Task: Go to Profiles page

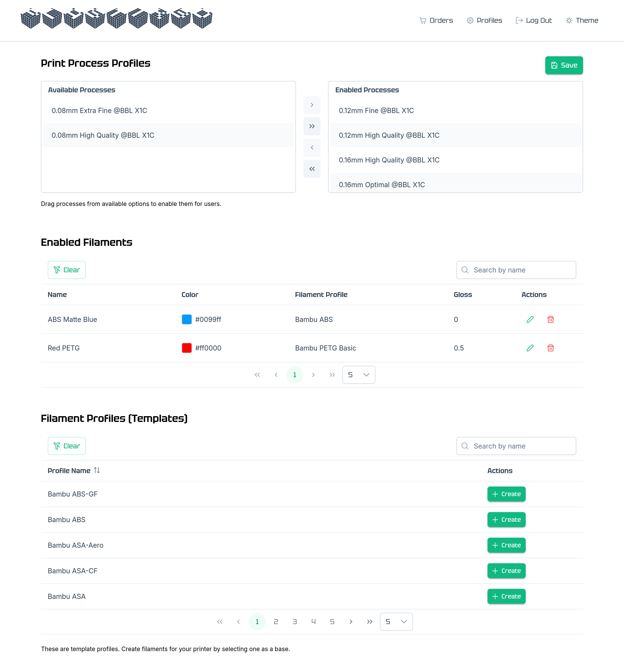Action: [x=484, y=21]
